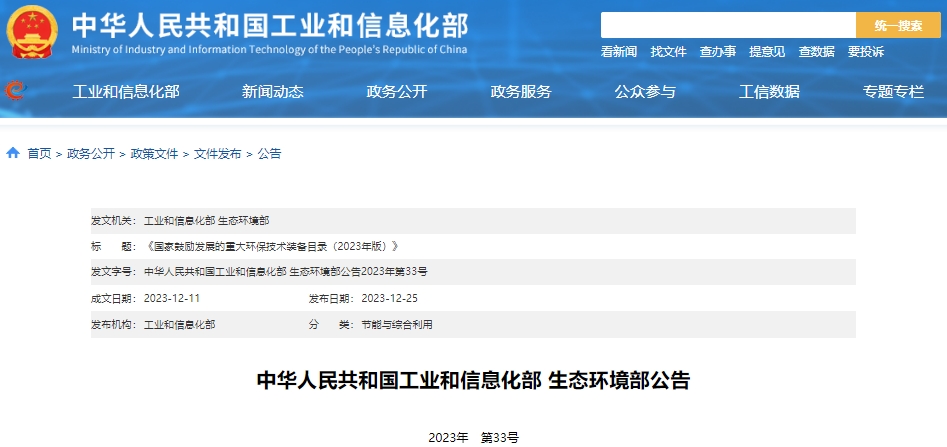Viewport: 947px width, 447px height.
Task: Select the 提意见 quick link
Action: click(x=767, y=52)
